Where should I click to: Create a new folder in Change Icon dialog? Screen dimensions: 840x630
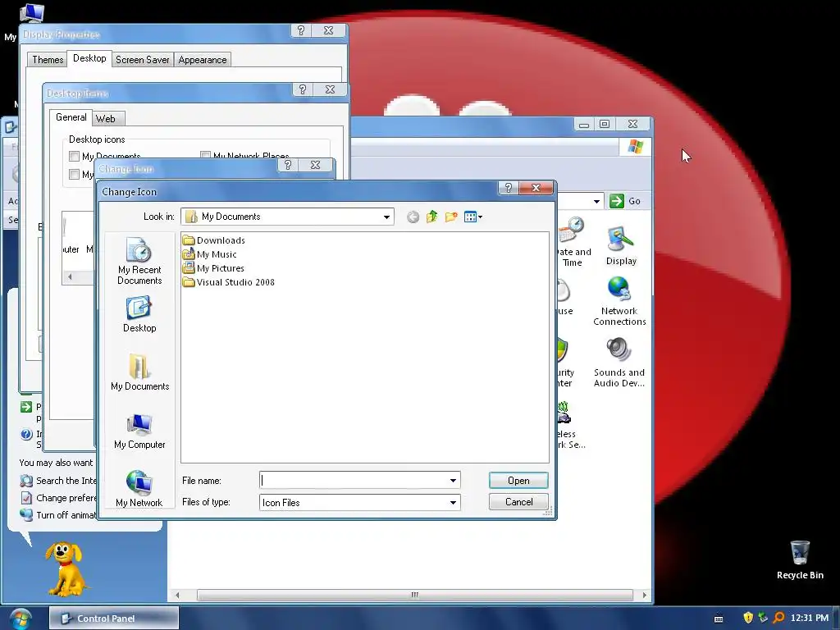pyautogui.click(x=451, y=217)
